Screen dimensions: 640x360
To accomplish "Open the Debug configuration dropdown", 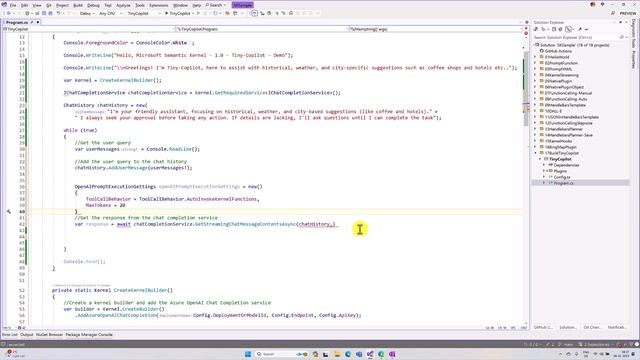I will [87, 13].
